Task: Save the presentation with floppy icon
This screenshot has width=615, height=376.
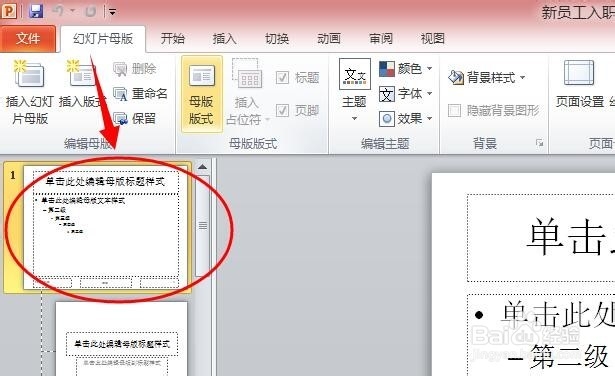Action: click(x=36, y=11)
